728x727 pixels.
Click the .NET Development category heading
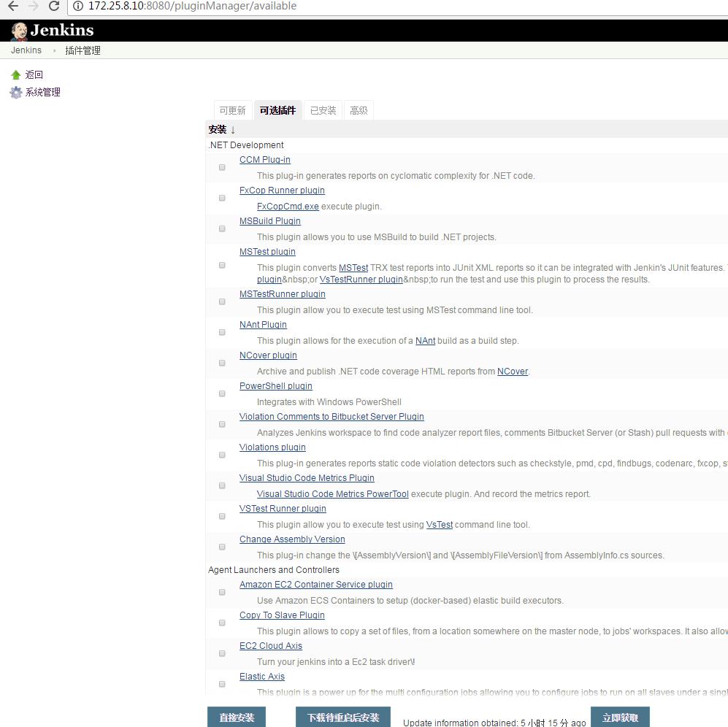tap(246, 145)
